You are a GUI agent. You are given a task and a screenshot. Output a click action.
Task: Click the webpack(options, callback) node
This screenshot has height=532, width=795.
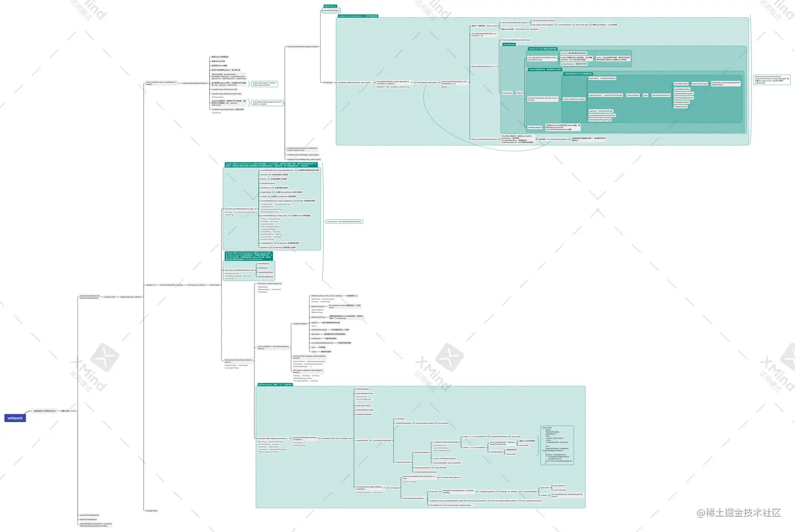click(x=131, y=297)
